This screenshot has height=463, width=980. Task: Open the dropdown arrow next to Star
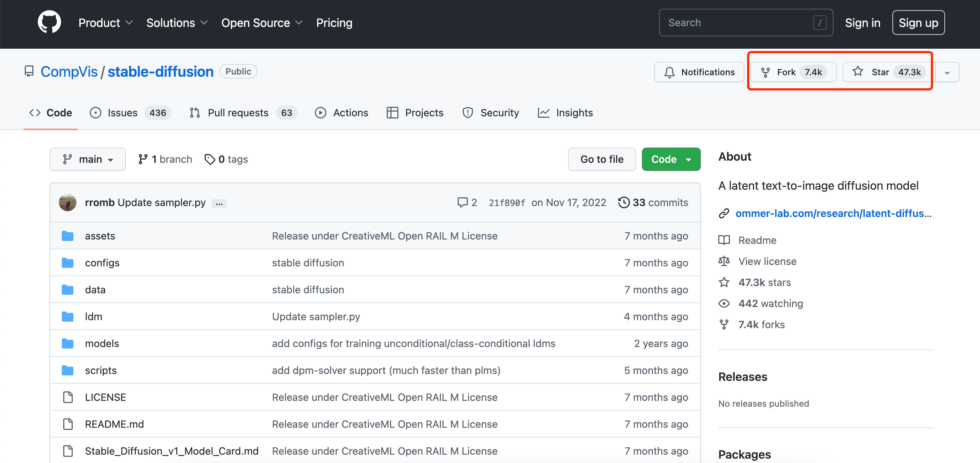947,72
